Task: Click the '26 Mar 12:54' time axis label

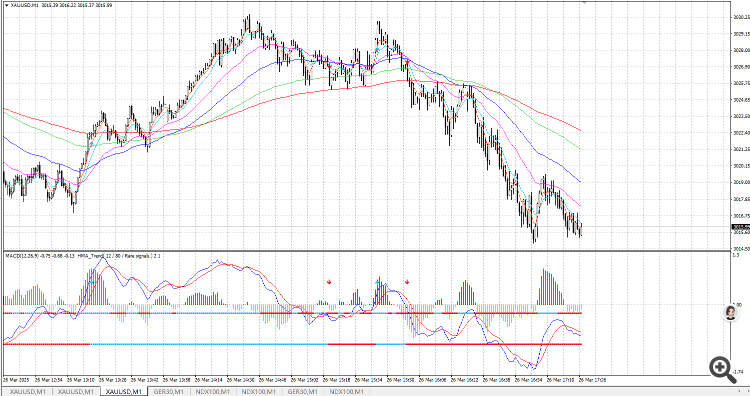Action: 50,380
